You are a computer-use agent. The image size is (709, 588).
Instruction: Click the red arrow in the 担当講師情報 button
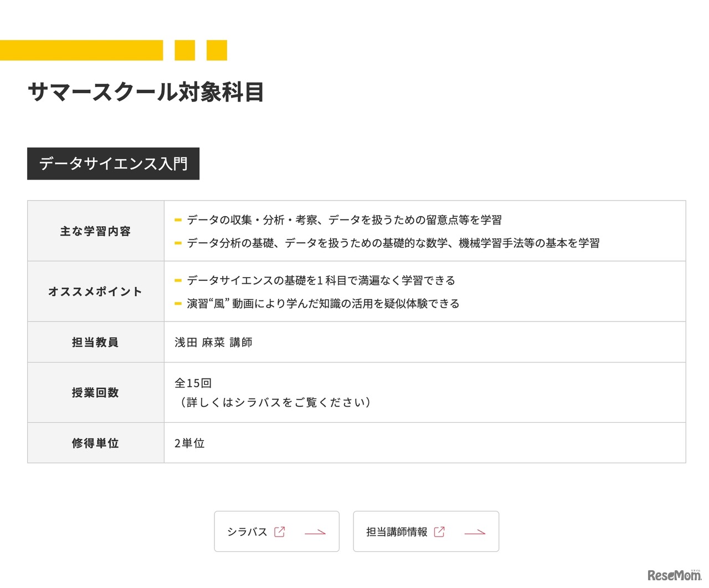pos(475,533)
